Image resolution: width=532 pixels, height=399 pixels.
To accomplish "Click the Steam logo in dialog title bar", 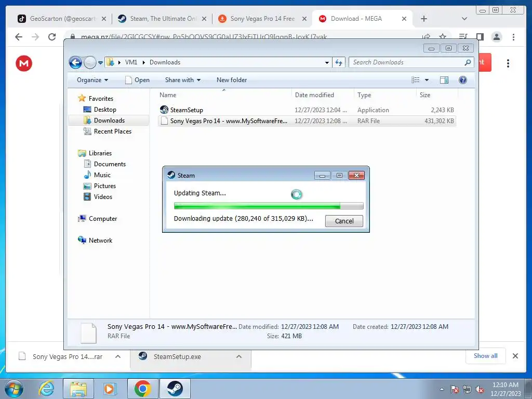I will click(171, 175).
